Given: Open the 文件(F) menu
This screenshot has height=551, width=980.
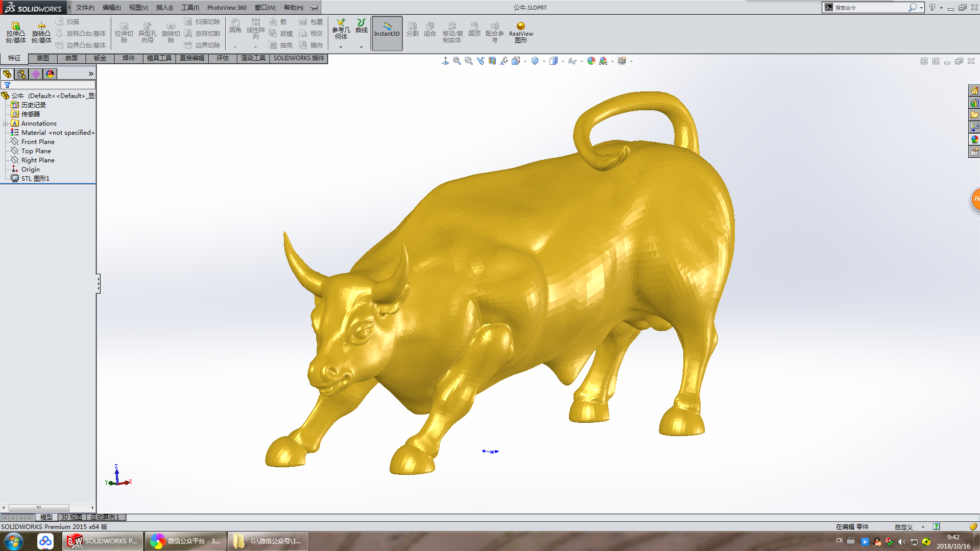Looking at the screenshot, I should coord(85,8).
